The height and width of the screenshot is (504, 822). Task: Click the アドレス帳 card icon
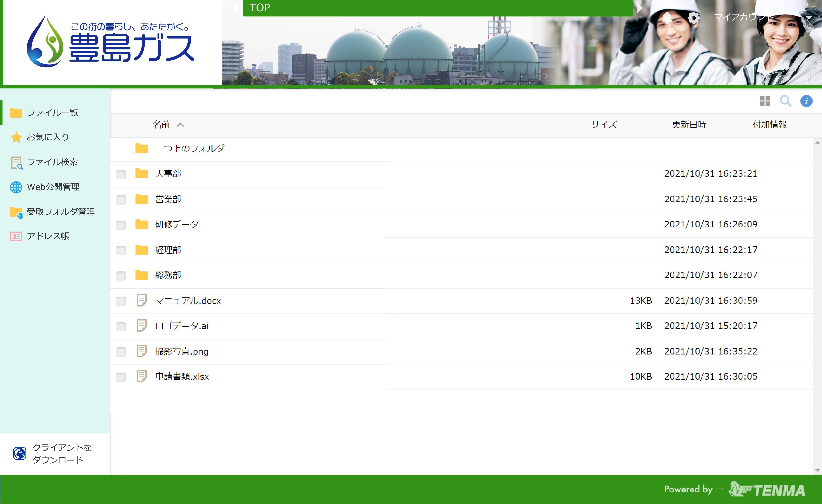pyautogui.click(x=16, y=236)
